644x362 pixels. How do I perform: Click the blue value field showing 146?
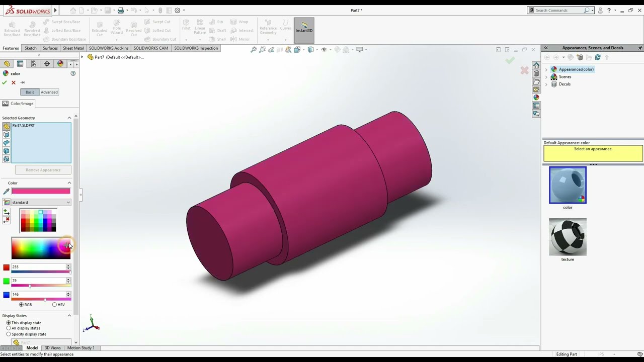tap(38, 294)
